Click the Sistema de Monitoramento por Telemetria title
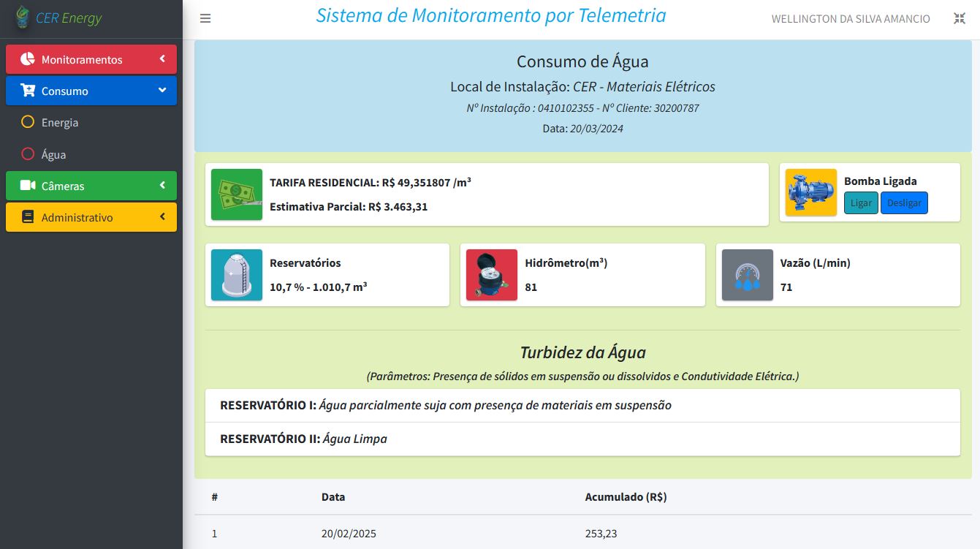980x549 pixels. [x=491, y=15]
